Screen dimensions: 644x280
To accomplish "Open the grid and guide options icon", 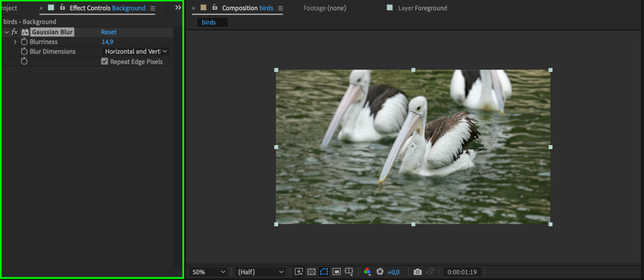I will point(349,272).
